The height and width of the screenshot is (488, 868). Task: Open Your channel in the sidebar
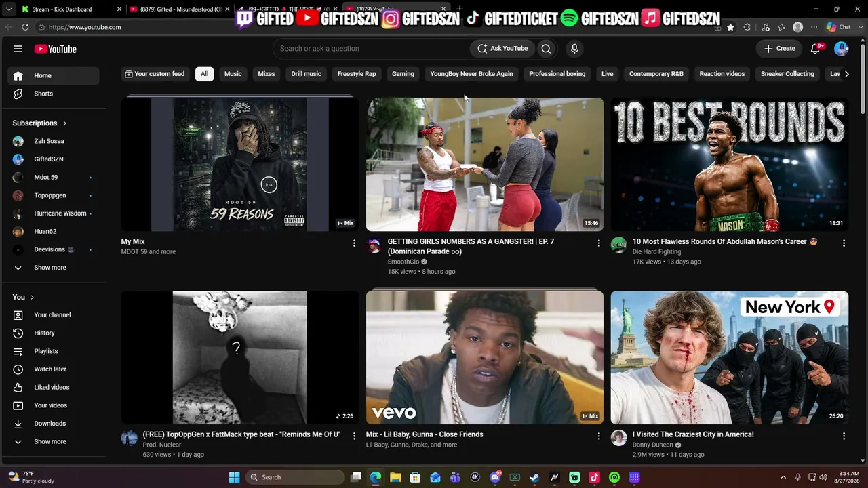[54, 315]
